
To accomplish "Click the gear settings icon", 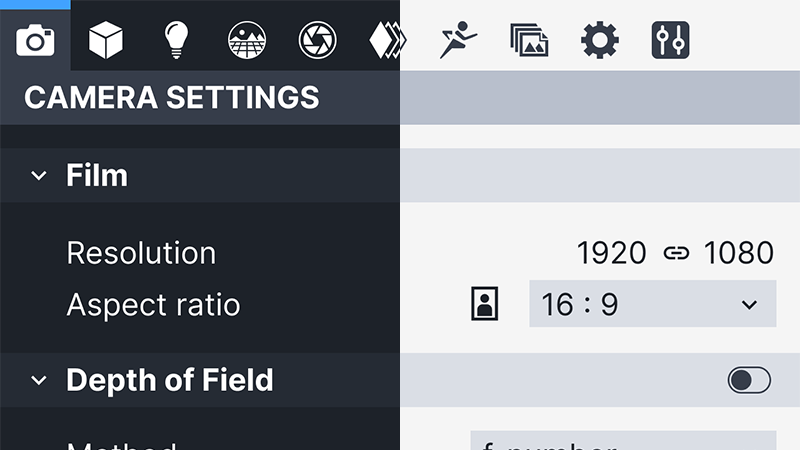I will [600, 40].
